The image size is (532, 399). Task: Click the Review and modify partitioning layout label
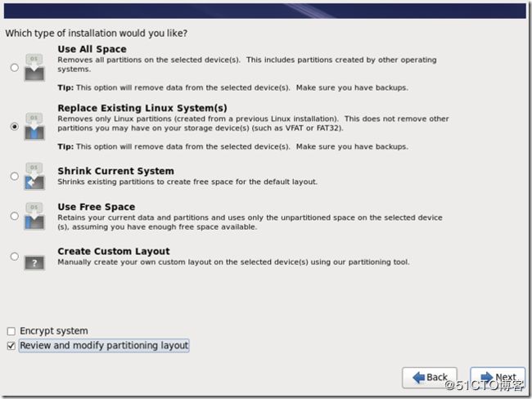click(x=104, y=345)
